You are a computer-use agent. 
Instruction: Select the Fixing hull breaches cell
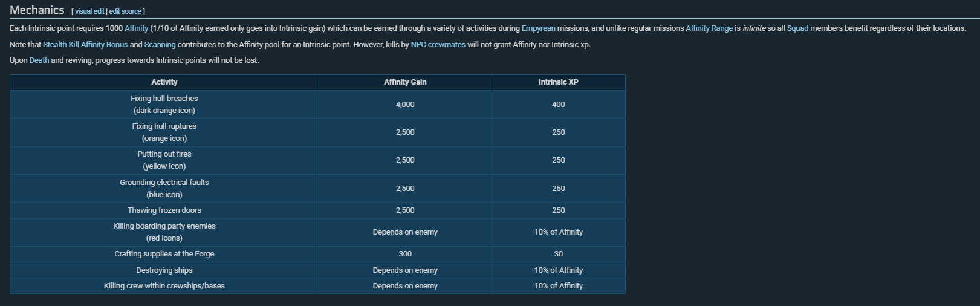(x=164, y=105)
